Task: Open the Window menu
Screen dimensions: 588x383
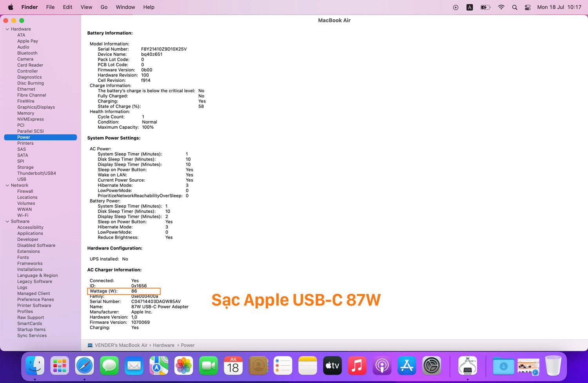Action: (125, 7)
